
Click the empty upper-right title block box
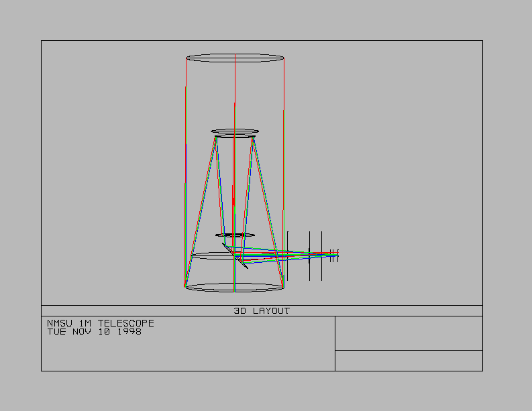409,333
